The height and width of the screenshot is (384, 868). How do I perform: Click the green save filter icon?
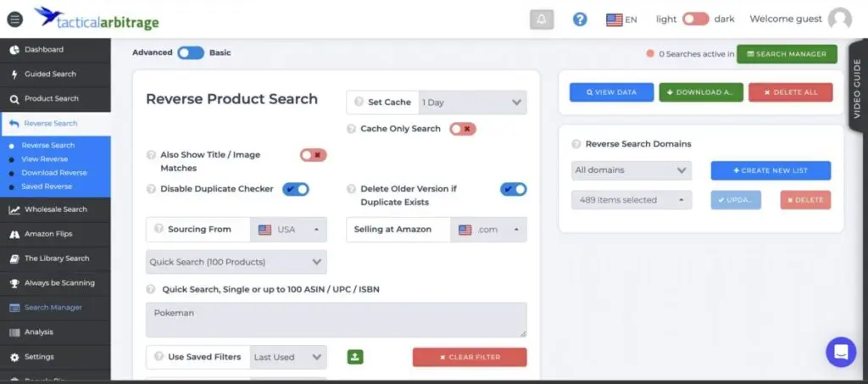[x=355, y=357]
